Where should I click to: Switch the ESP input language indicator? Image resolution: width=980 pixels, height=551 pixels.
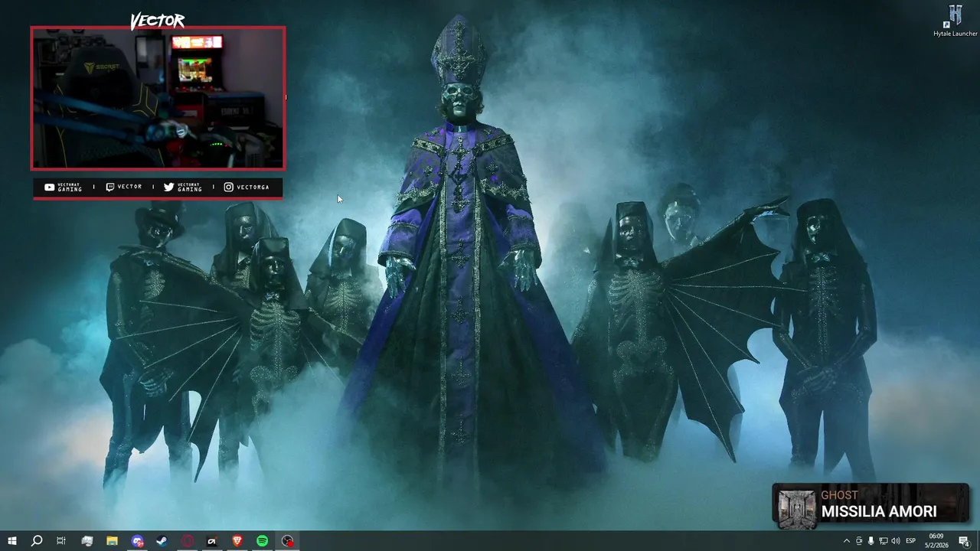click(x=911, y=541)
